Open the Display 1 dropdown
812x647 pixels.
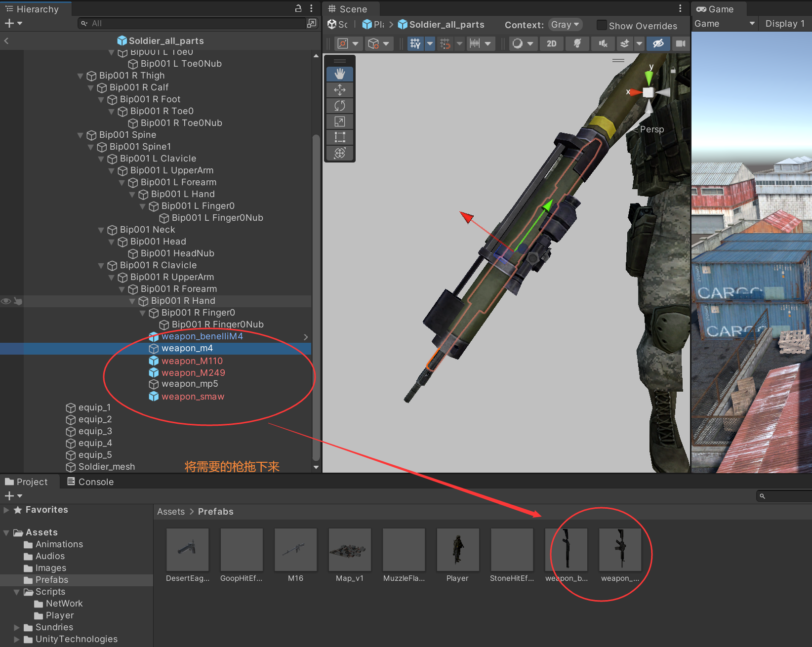tap(785, 24)
